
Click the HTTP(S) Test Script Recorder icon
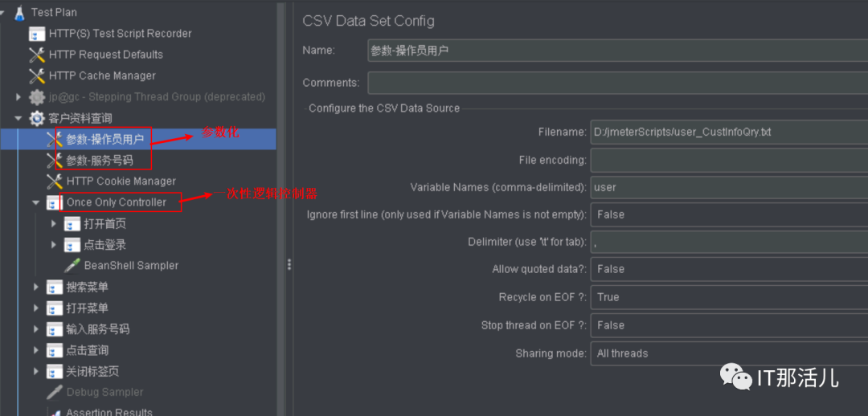[x=37, y=34]
